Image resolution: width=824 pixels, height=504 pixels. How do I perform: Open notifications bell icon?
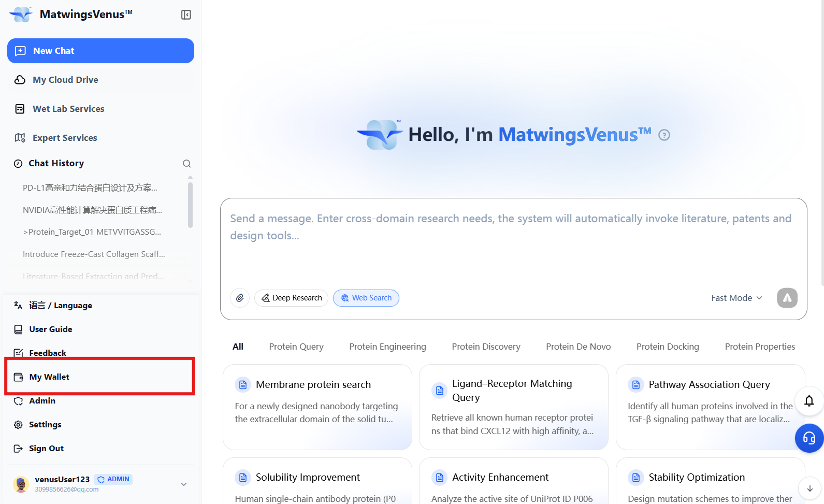coord(809,401)
